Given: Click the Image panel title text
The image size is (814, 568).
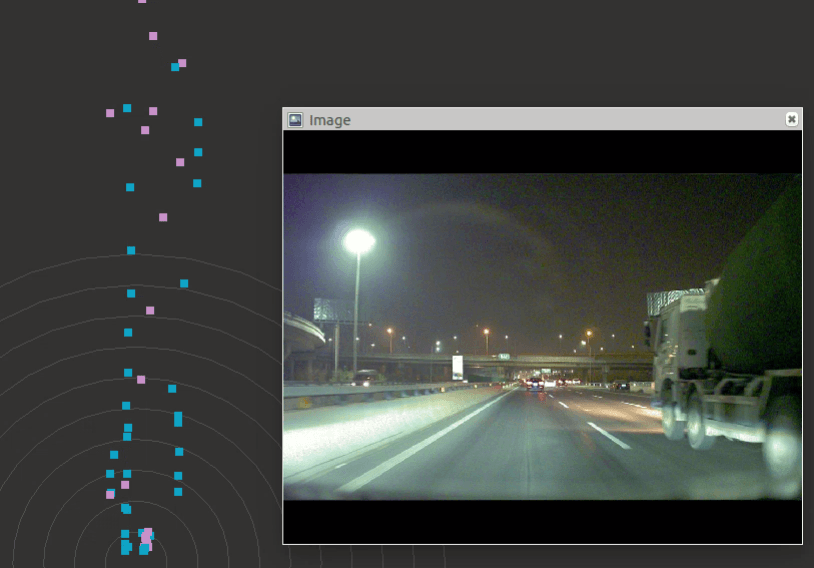Looking at the screenshot, I should point(330,120).
